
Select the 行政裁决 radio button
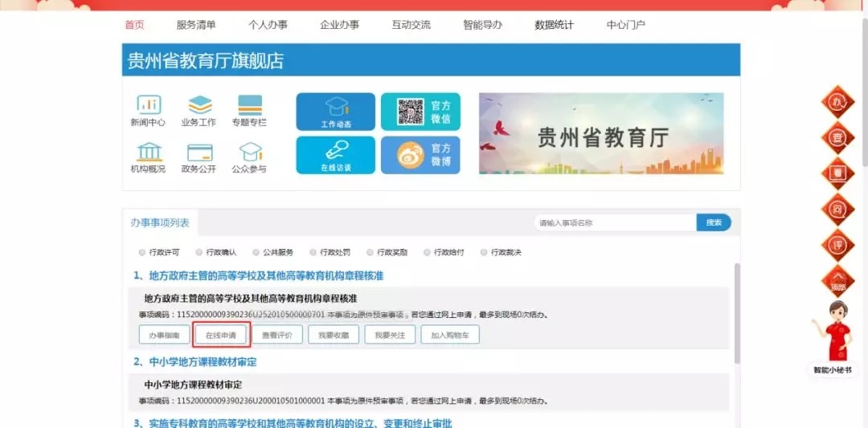point(484,253)
